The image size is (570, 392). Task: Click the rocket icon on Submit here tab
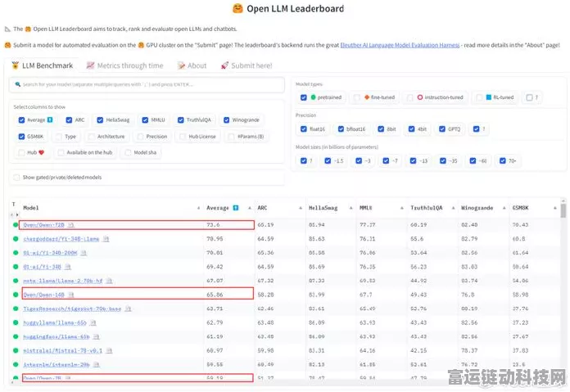tap(224, 65)
